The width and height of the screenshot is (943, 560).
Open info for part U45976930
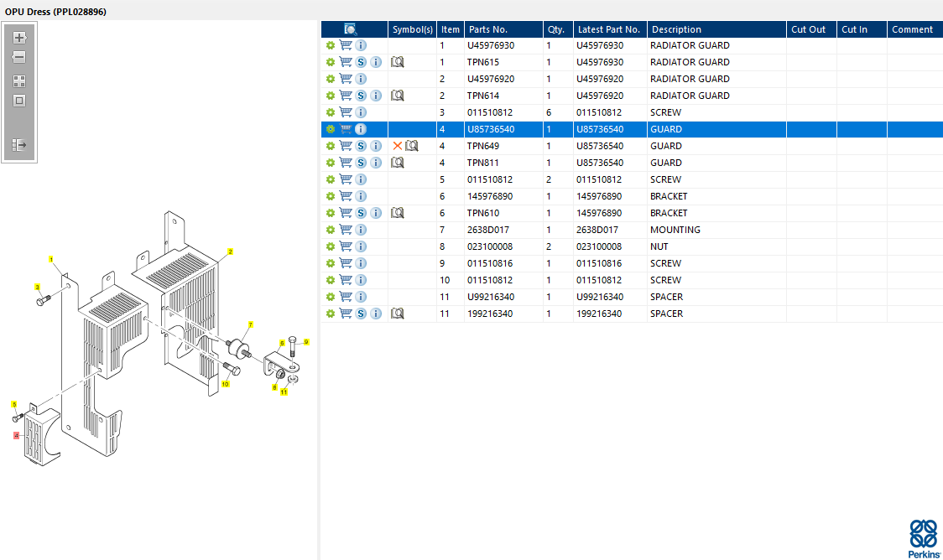(361, 45)
